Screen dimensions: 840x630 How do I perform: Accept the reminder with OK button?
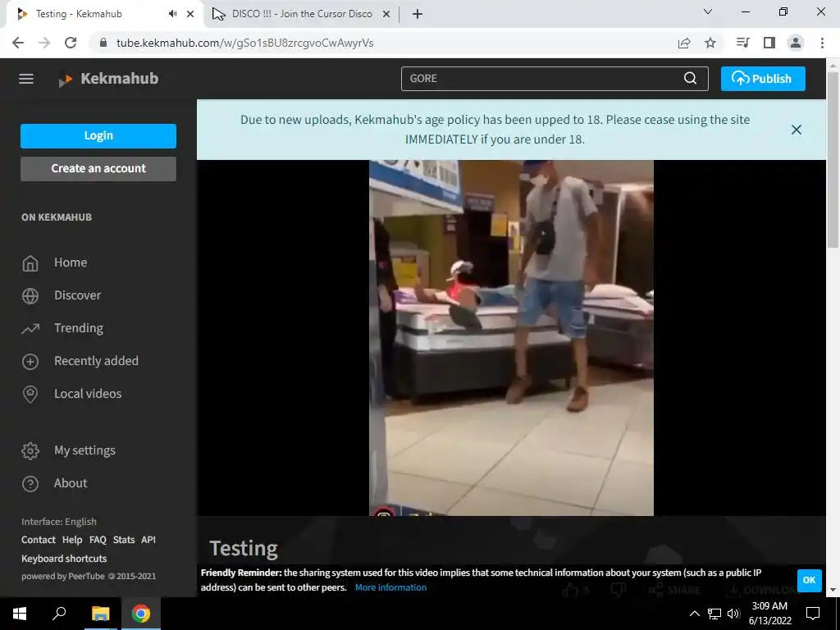pyautogui.click(x=809, y=580)
